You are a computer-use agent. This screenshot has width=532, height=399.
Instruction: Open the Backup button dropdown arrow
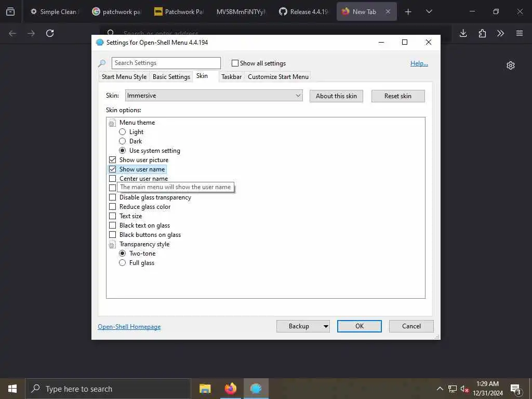326,326
